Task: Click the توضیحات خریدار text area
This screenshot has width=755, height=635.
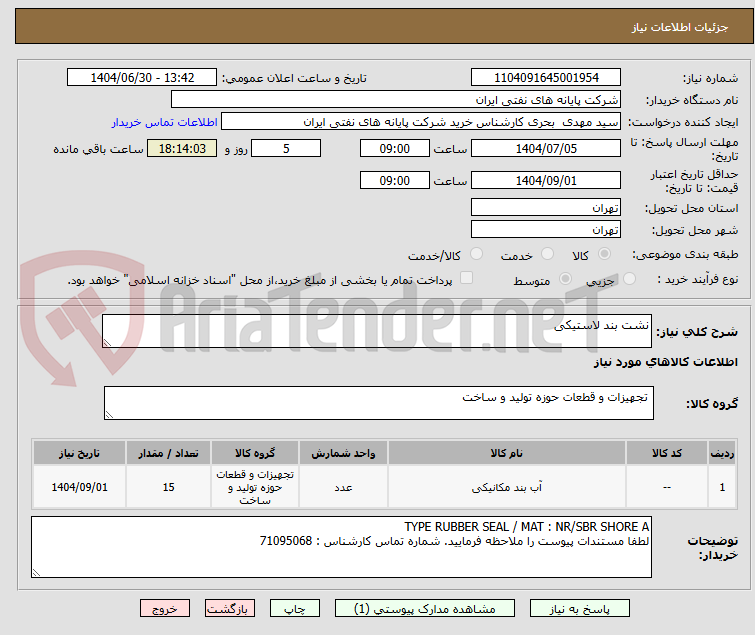Action: click(x=341, y=547)
